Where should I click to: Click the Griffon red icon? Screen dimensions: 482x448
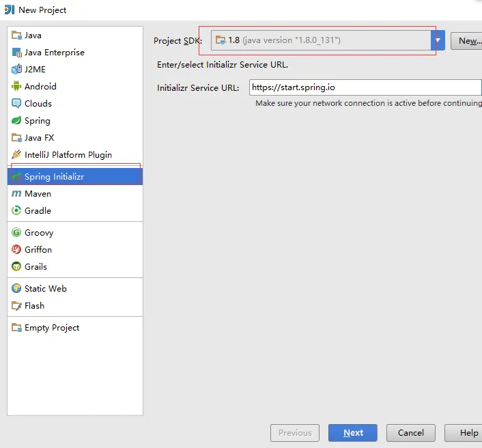16,249
